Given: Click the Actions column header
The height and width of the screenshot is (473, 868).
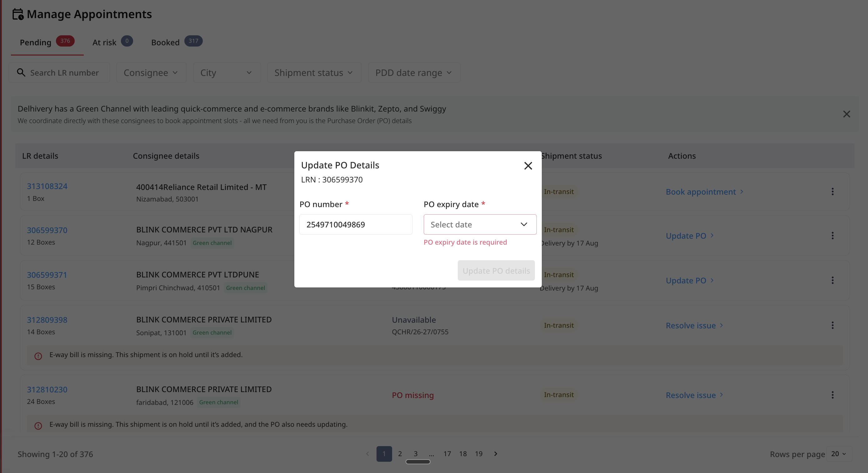Looking at the screenshot, I should click(682, 156).
